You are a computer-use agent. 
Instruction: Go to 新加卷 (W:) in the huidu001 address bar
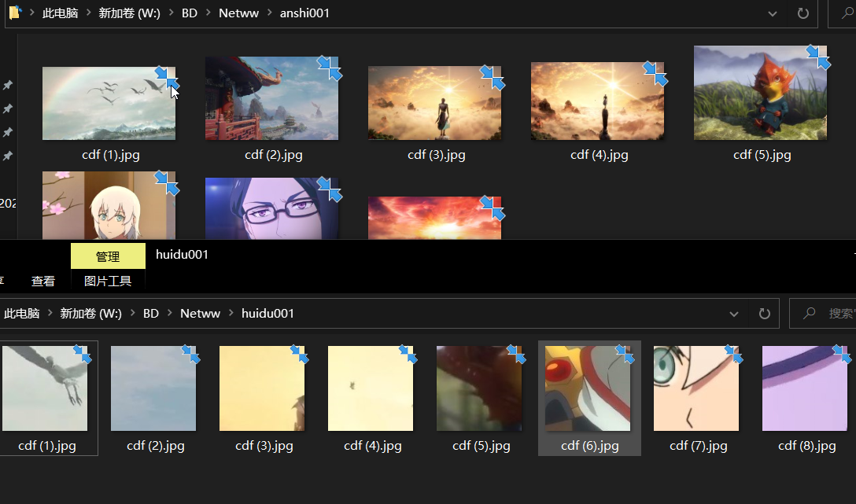pyautogui.click(x=90, y=313)
